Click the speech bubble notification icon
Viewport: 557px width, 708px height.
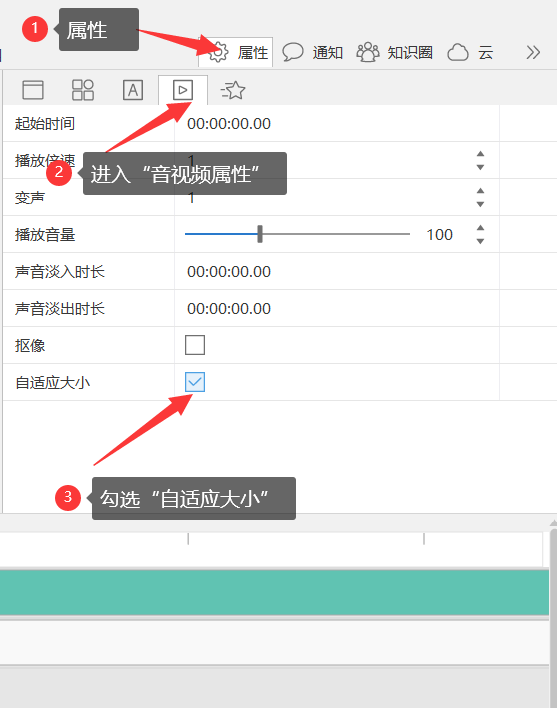click(293, 52)
